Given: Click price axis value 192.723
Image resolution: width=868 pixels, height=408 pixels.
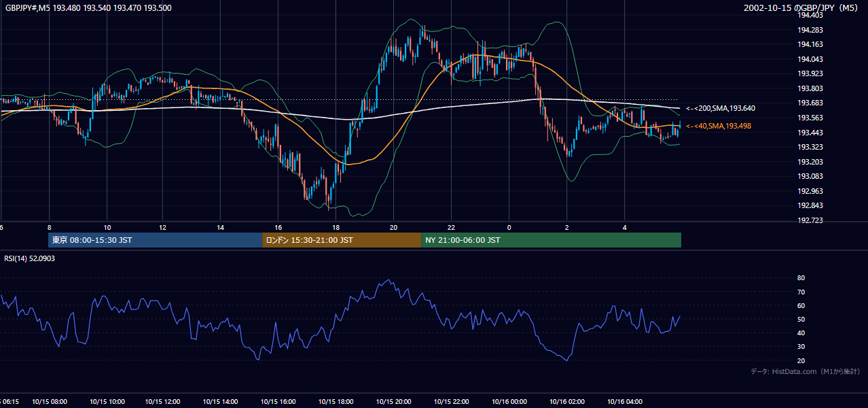Looking at the screenshot, I should click(x=811, y=221).
